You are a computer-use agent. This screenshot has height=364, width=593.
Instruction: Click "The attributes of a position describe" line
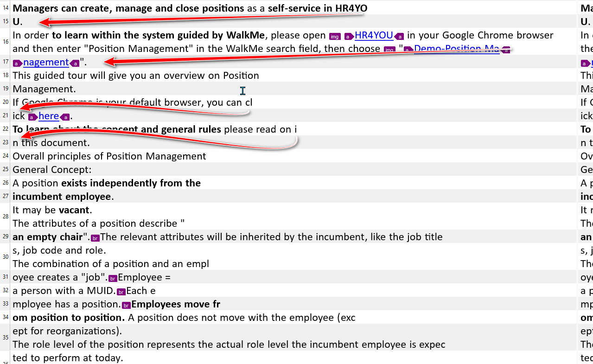tap(99, 224)
